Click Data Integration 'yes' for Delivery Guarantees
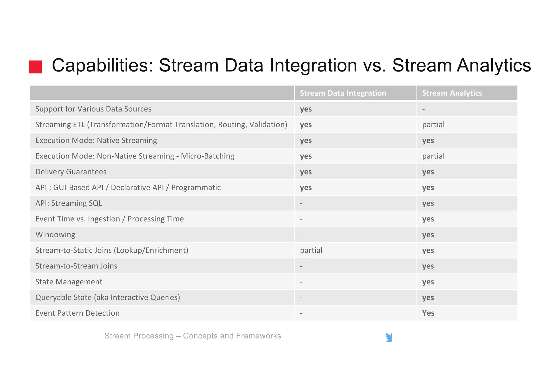Image resolution: width=555 pixels, height=392 pixels. click(306, 172)
